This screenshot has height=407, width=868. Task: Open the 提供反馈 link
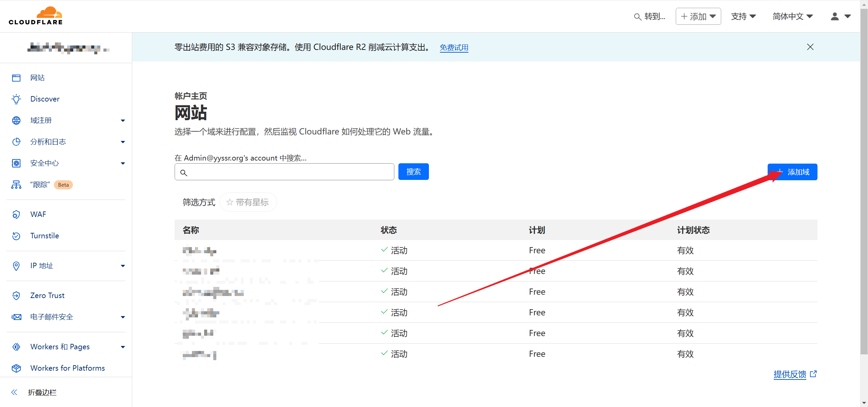coord(790,374)
